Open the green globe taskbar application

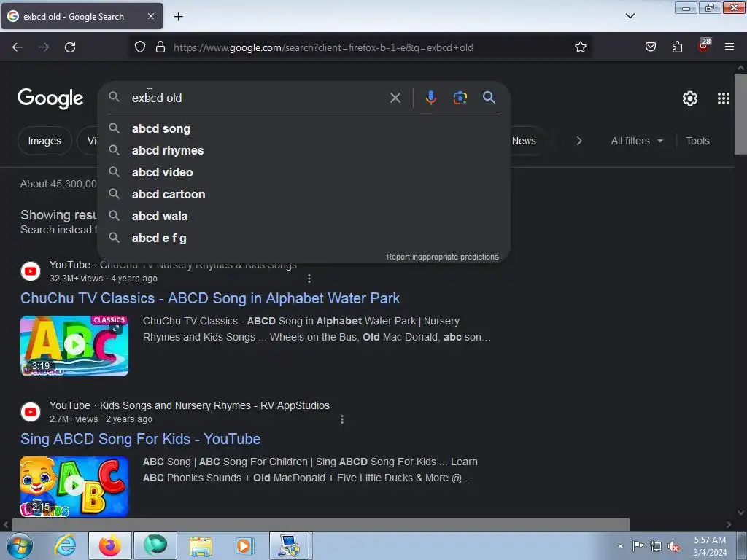pos(155,545)
